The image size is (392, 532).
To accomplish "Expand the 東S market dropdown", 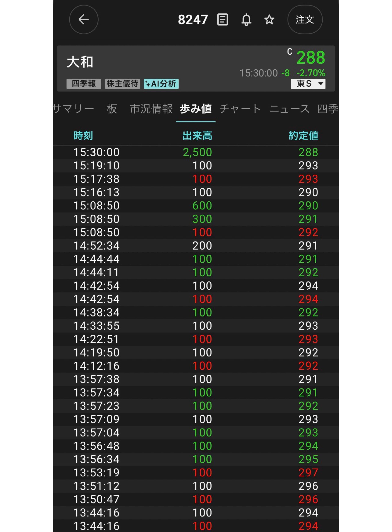I will [308, 84].
